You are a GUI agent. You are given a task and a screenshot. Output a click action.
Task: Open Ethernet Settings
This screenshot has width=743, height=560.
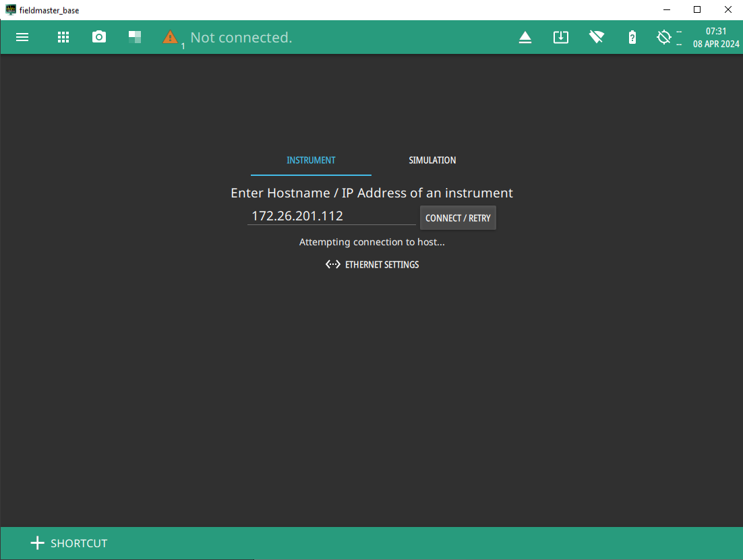[382, 265]
